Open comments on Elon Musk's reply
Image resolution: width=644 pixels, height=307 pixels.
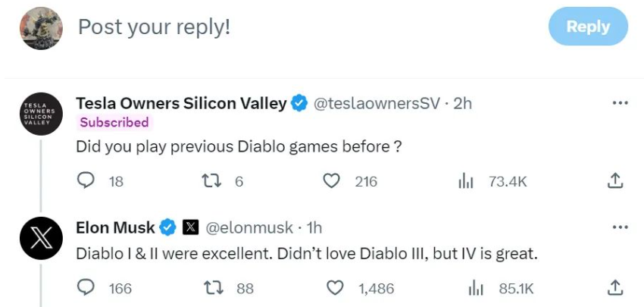(86, 288)
